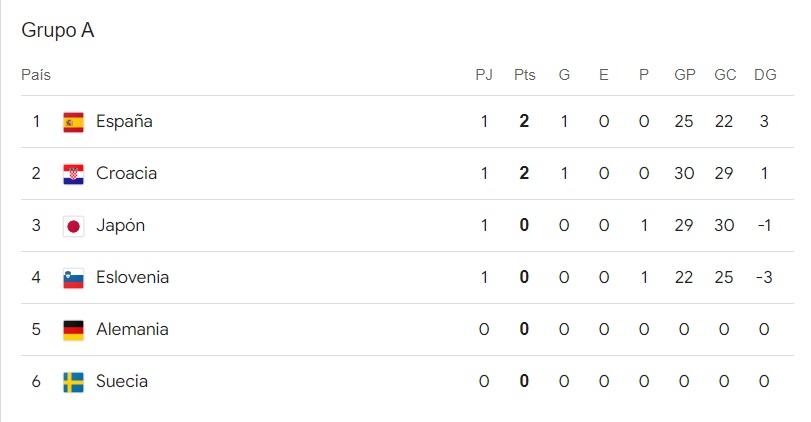Screen dimensions: 811x422
Task: Select the Eslovenia team name
Action: (x=132, y=278)
